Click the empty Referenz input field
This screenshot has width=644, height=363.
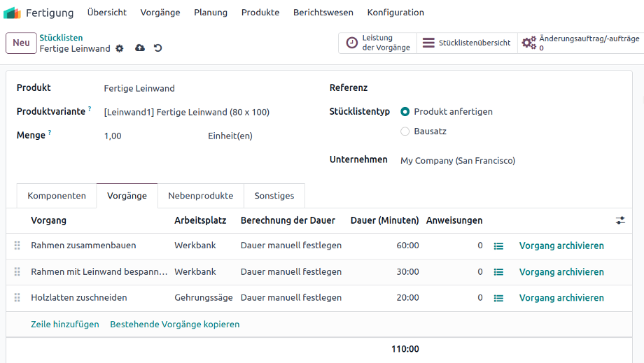click(510, 87)
